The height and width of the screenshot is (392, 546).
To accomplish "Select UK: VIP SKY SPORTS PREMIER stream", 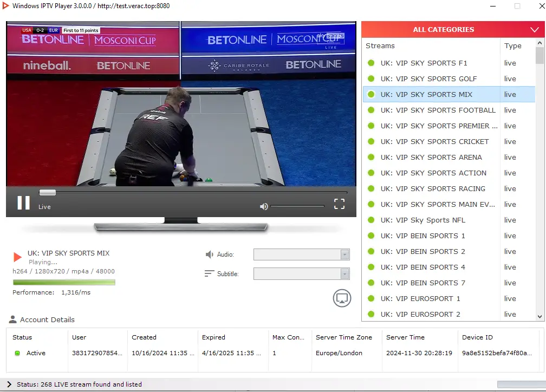I will tap(449, 126).
